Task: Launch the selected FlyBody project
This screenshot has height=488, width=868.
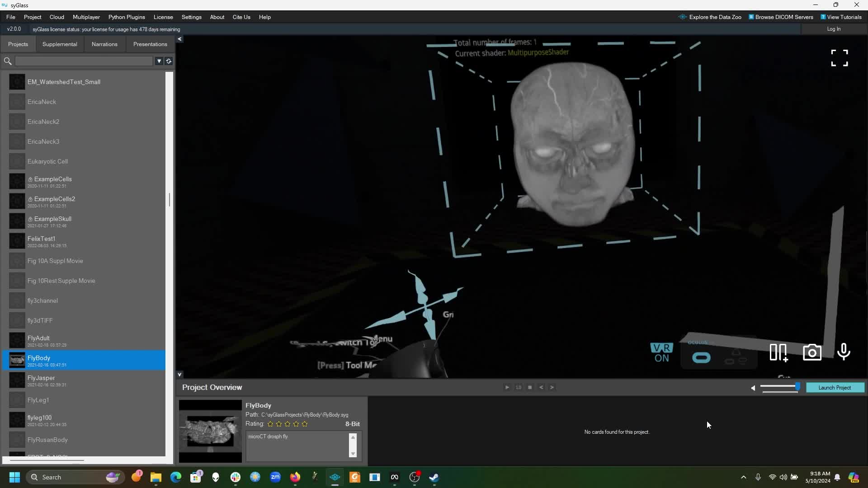Action: (835, 388)
